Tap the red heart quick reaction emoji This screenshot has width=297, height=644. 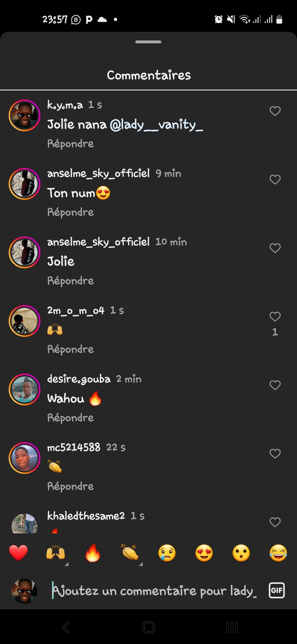(x=19, y=553)
